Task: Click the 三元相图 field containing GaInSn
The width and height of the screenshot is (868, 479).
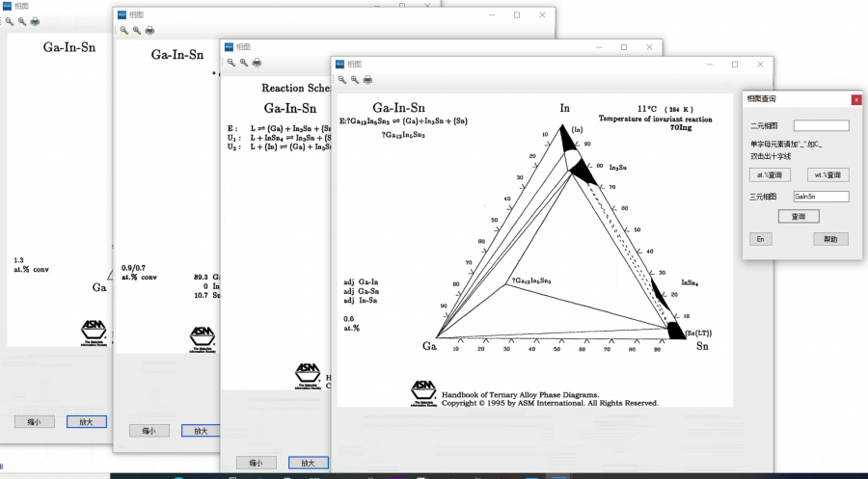Action: [x=821, y=197]
